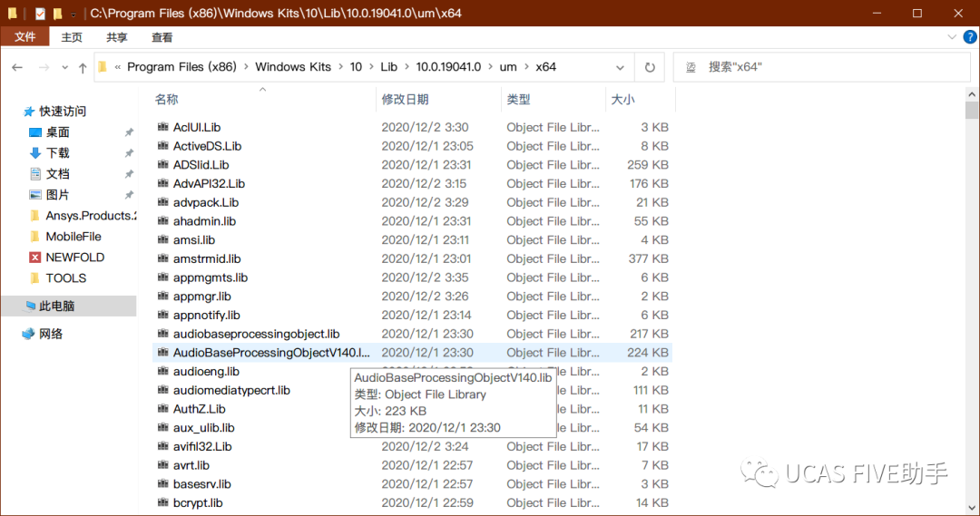Click the search x64 input box

point(822,67)
